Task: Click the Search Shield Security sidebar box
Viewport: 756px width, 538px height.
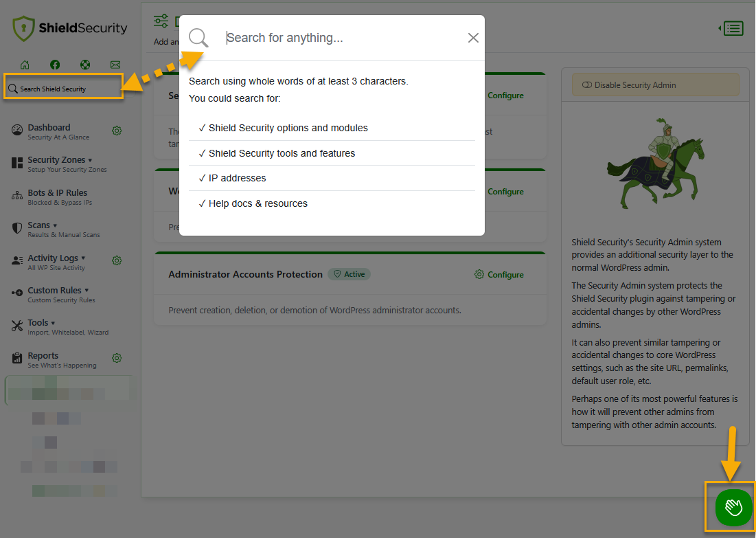Action: [64, 89]
